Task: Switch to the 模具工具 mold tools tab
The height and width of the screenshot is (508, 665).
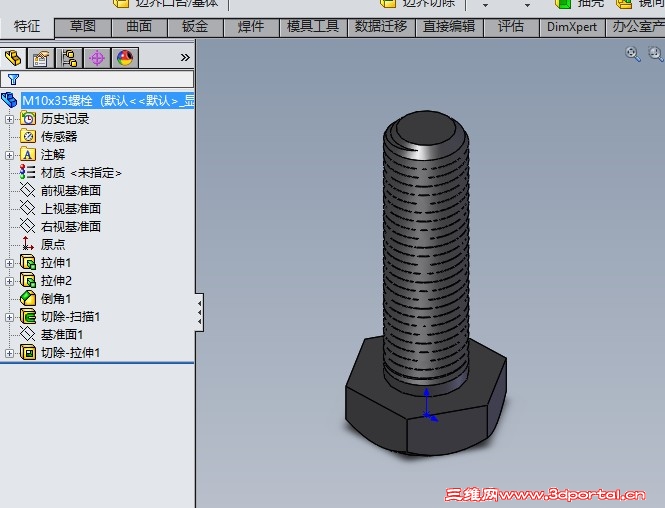Action: 313,27
